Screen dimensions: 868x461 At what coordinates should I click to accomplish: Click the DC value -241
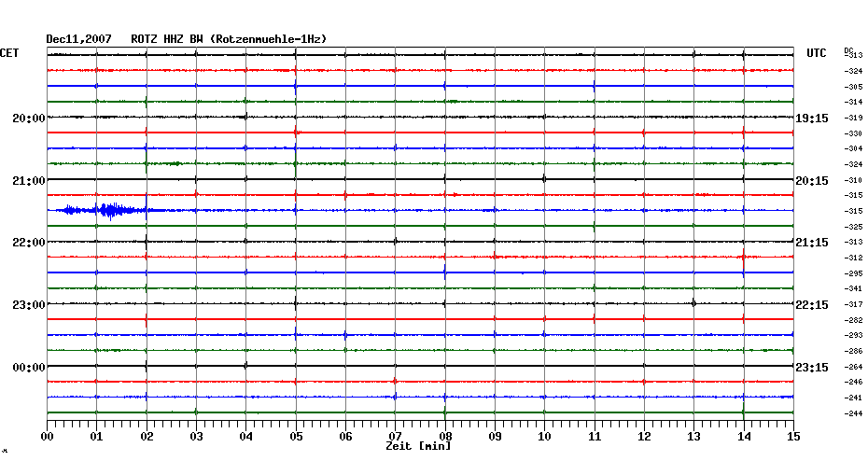(853, 398)
